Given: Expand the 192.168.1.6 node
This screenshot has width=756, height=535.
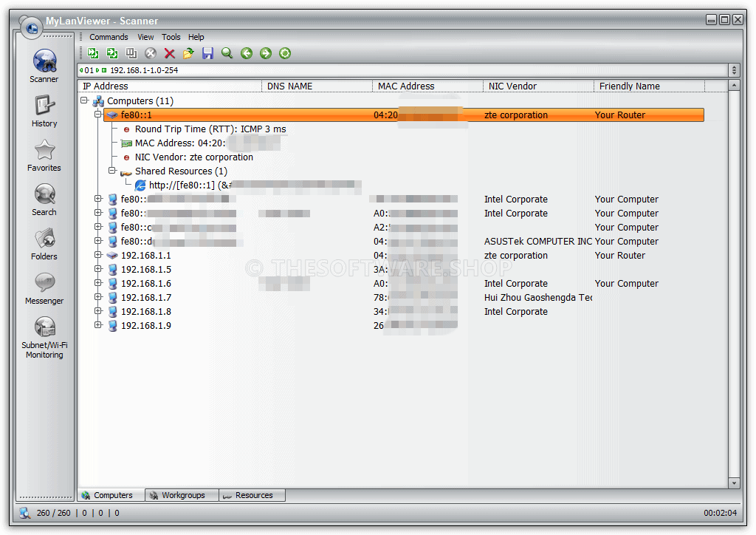Looking at the screenshot, I should click(98, 283).
